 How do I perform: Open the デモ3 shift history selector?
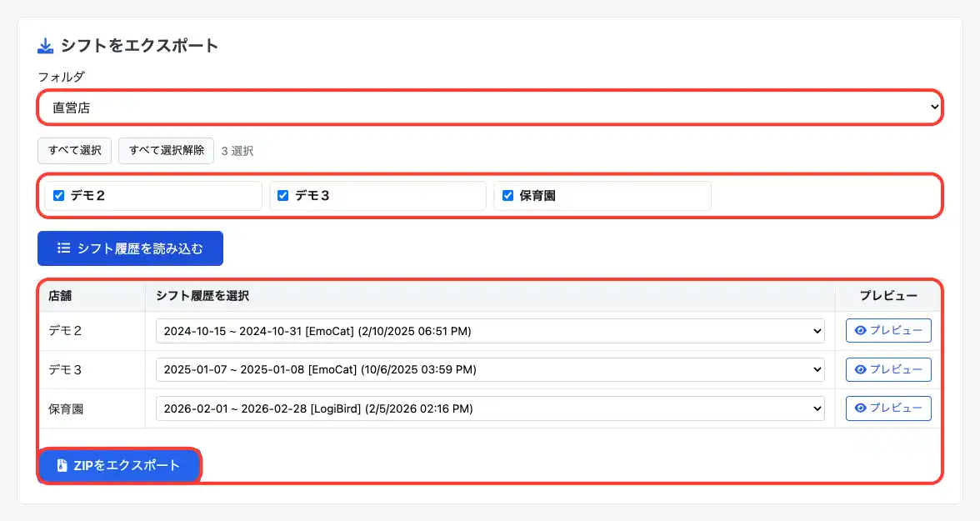(x=489, y=369)
